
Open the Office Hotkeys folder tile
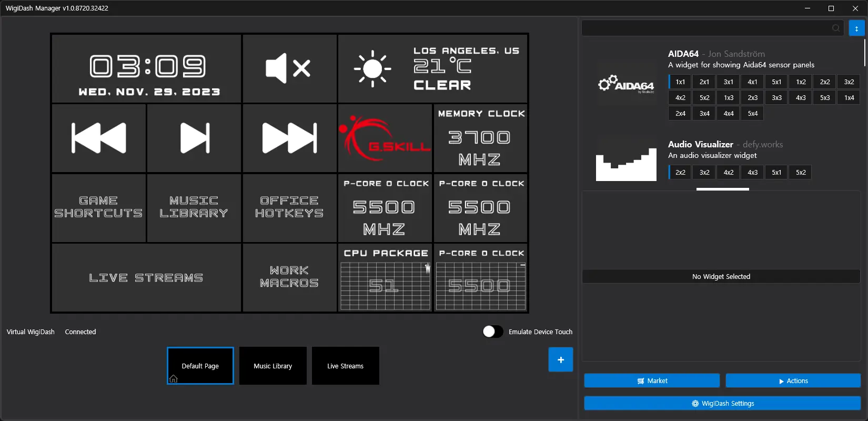coord(289,207)
